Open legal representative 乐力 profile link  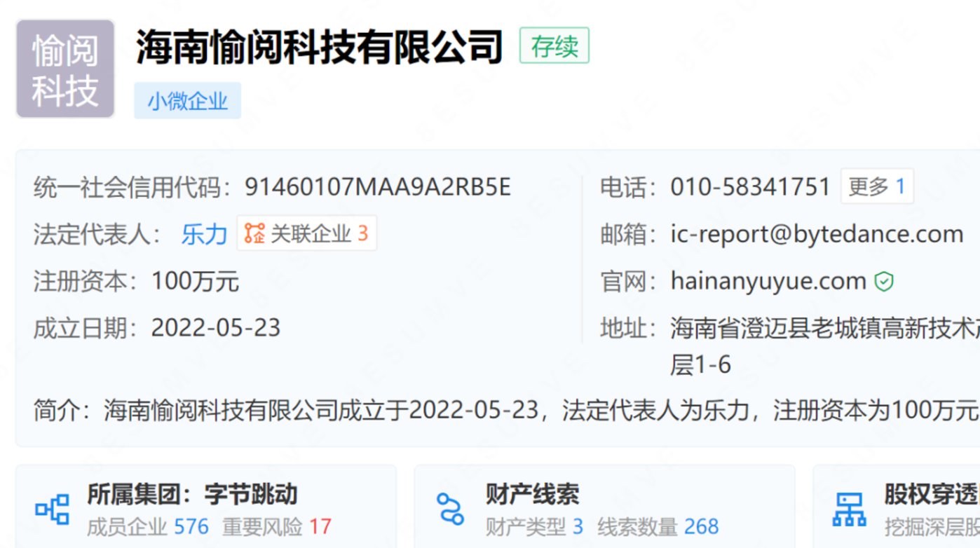coord(204,234)
